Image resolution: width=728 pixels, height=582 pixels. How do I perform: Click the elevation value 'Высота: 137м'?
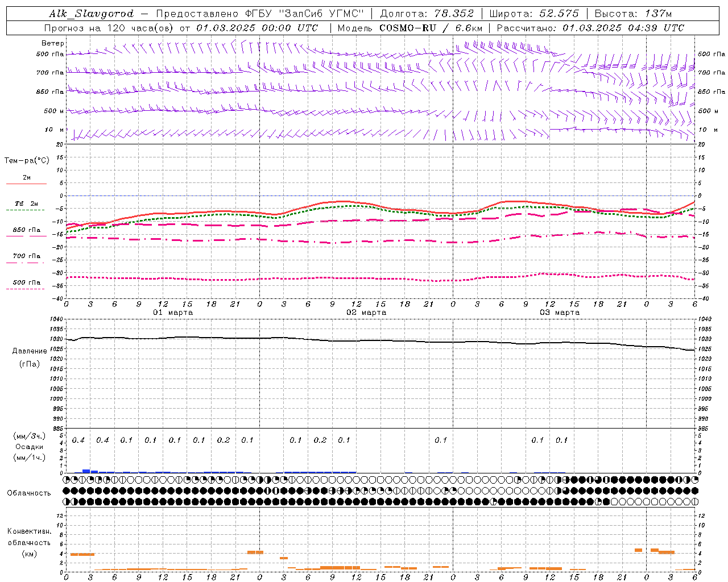[633, 14]
